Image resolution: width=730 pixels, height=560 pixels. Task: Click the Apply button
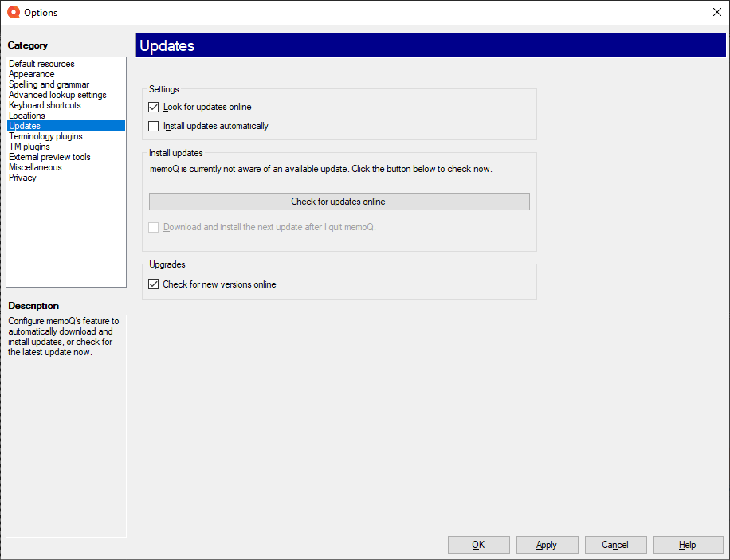tap(546, 545)
